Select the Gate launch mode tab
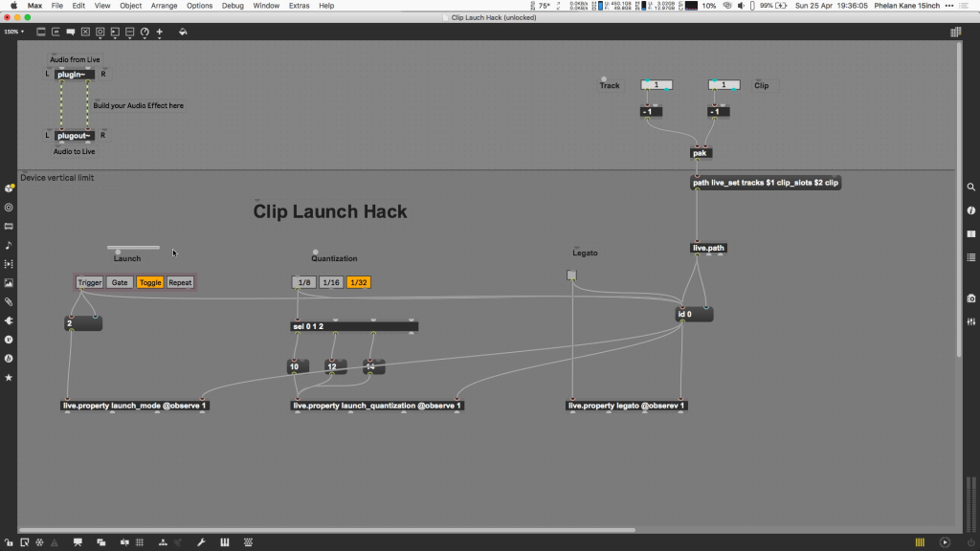Image resolution: width=980 pixels, height=551 pixels. 120,282
